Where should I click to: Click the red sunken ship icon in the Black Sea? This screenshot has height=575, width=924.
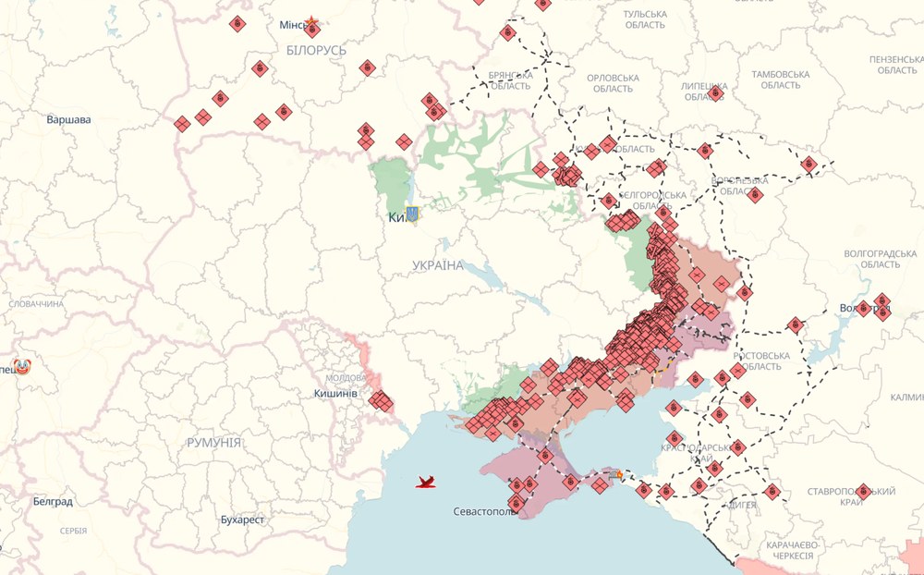click(x=426, y=482)
